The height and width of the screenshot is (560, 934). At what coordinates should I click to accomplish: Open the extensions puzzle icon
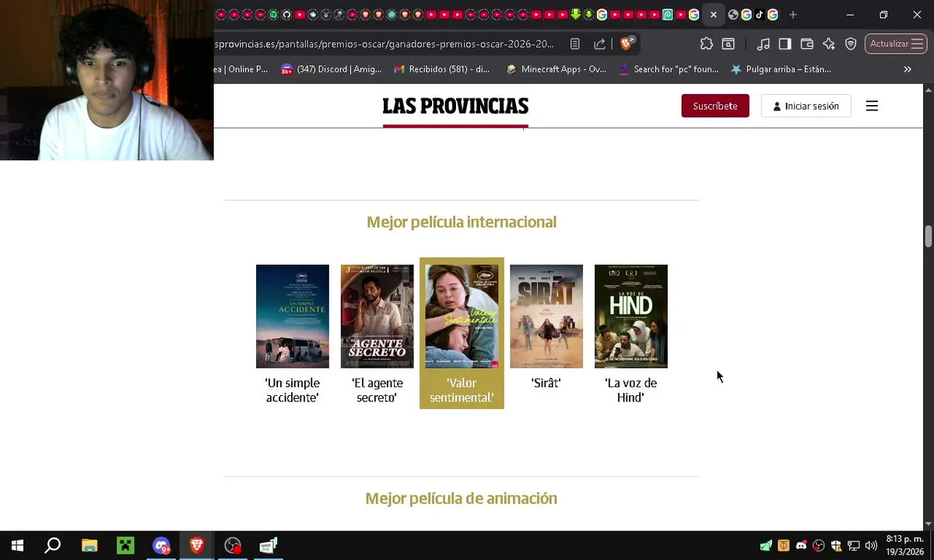click(x=707, y=44)
